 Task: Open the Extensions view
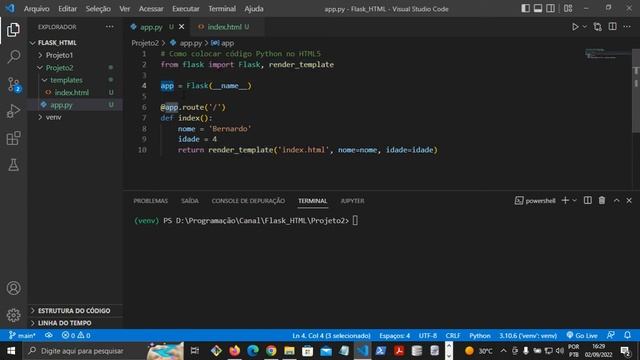click(13, 138)
